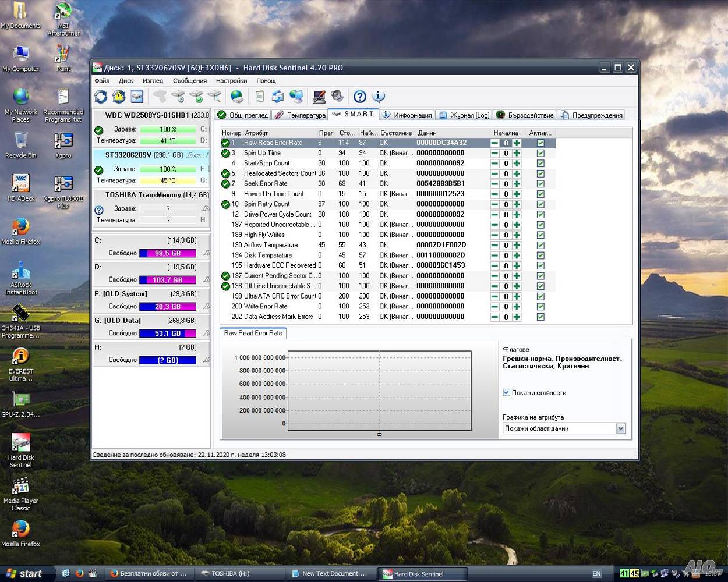Uncheck active box for Spin Up Time
The image size is (728, 582).
click(540, 153)
